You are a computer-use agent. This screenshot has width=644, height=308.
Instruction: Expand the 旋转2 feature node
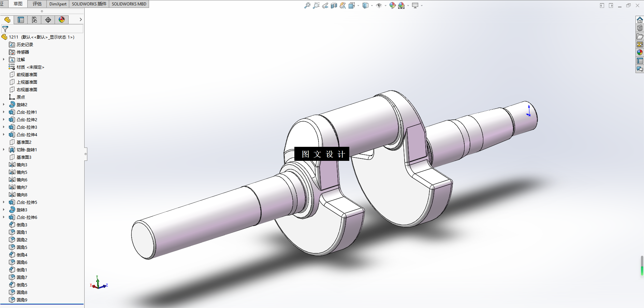click(x=4, y=104)
